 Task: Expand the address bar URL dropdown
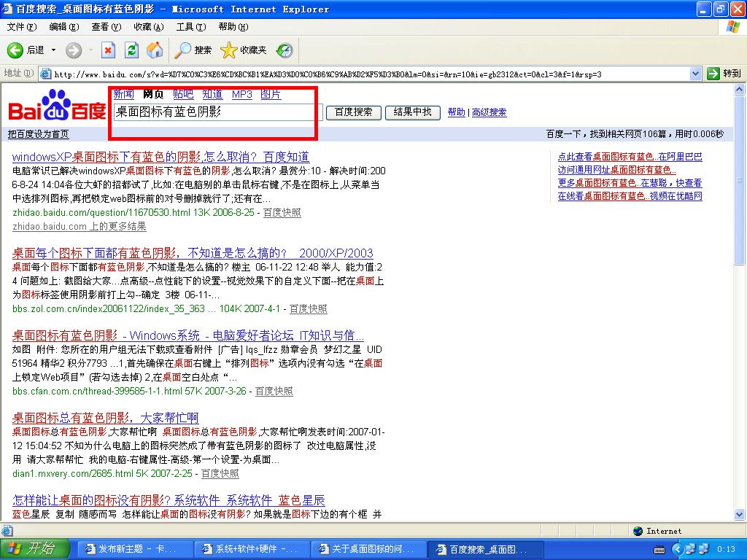tap(695, 74)
